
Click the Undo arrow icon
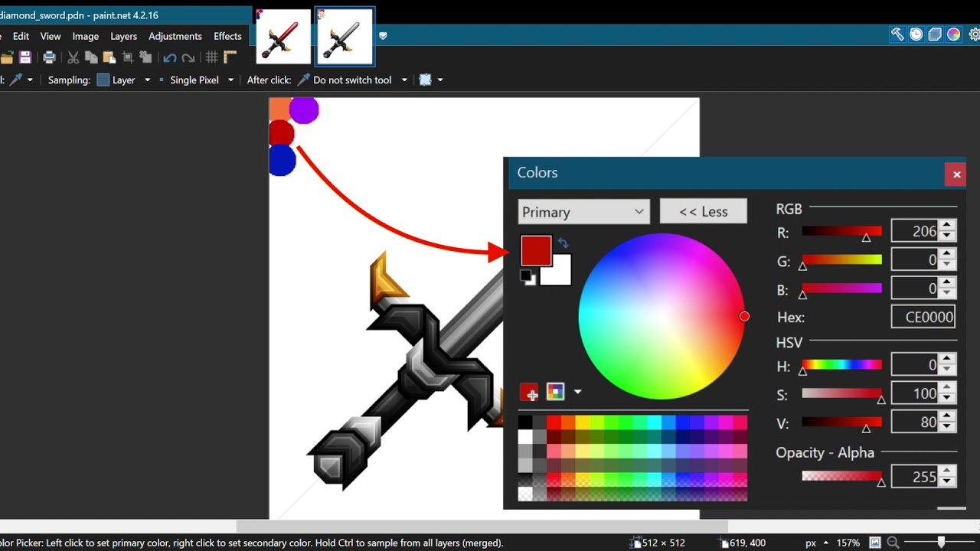(x=170, y=57)
